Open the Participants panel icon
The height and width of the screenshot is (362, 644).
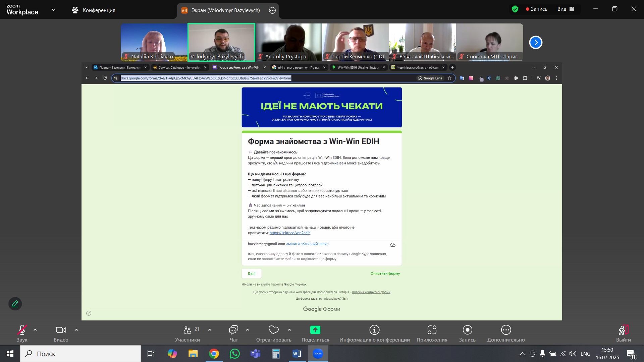[x=187, y=331]
